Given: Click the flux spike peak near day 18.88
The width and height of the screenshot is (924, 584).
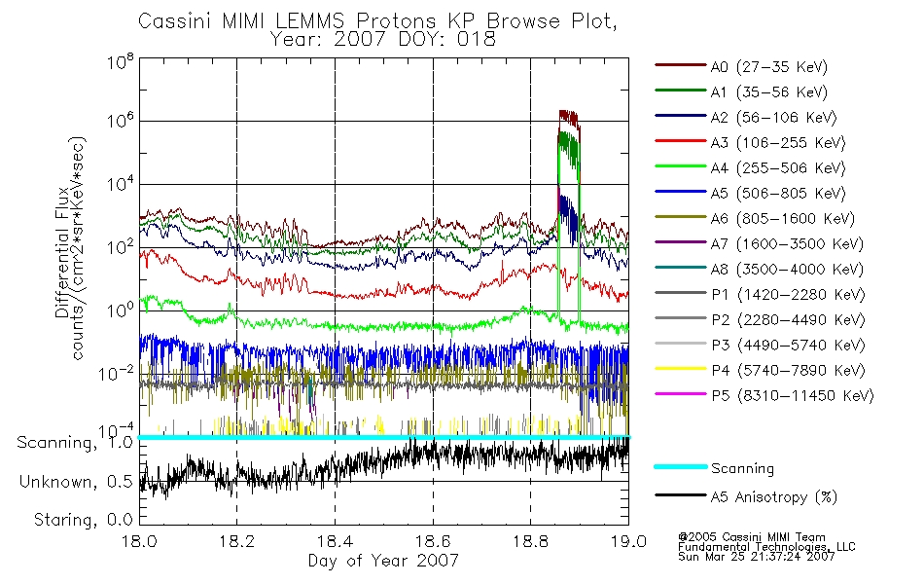Looking at the screenshot, I should tap(568, 114).
